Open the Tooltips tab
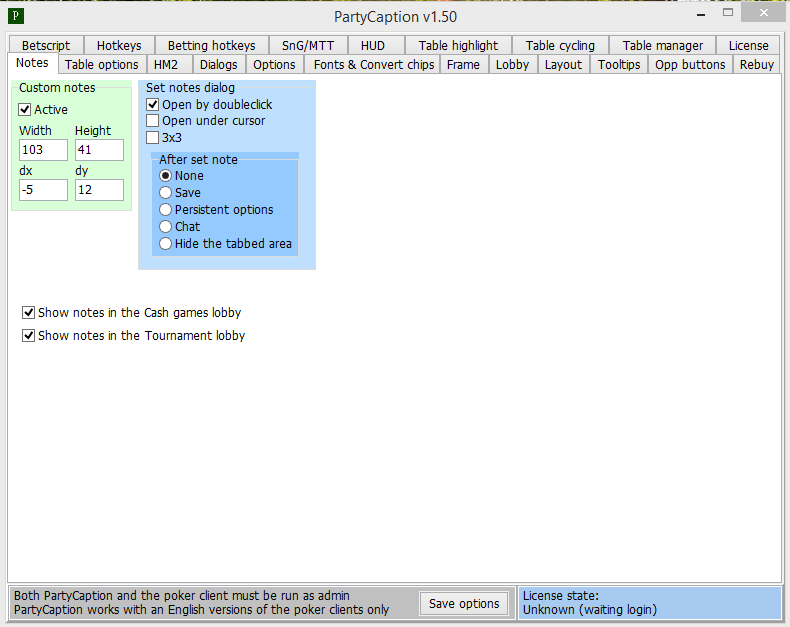The image size is (790, 627). pos(619,65)
